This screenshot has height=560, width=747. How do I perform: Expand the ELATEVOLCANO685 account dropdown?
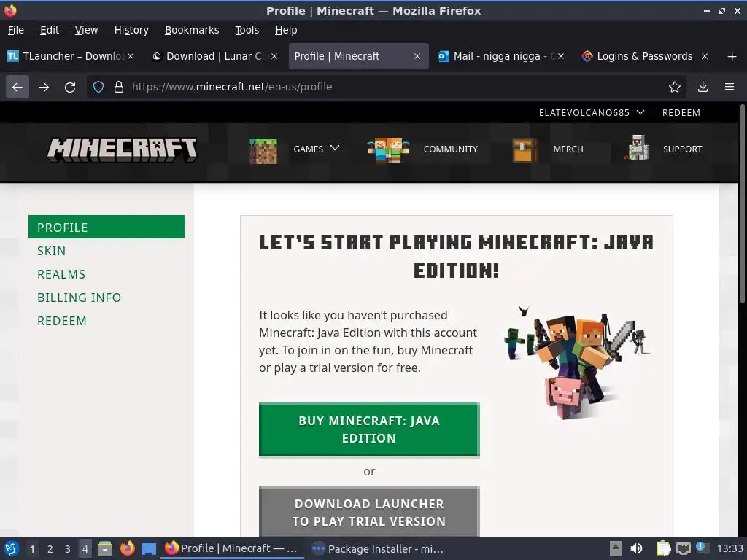click(x=591, y=112)
